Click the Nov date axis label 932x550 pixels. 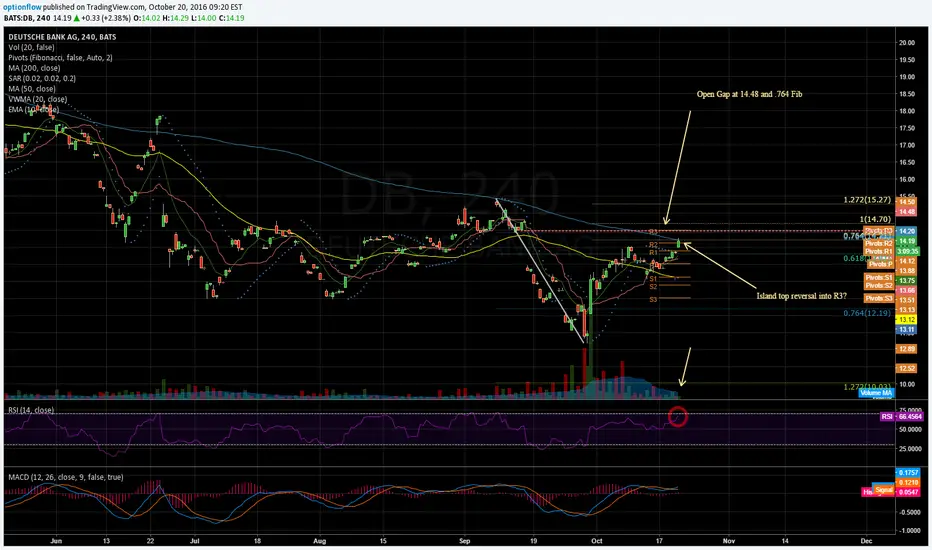point(729,541)
